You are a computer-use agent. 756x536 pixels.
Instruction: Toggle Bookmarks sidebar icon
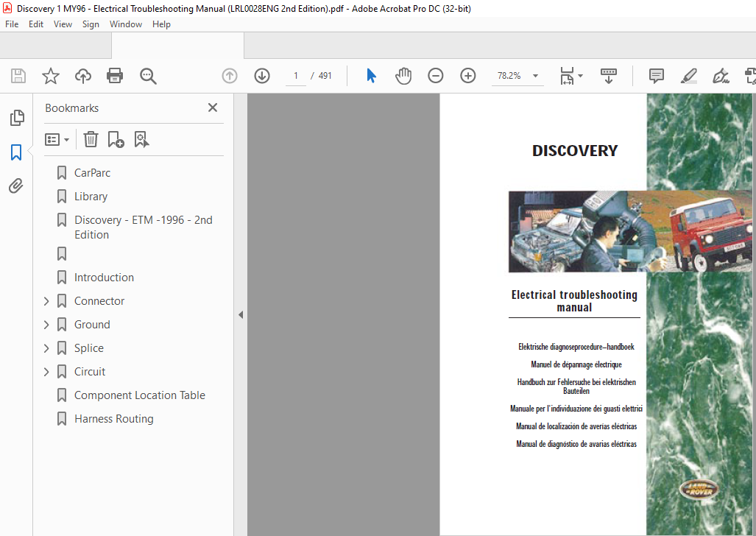(x=16, y=152)
